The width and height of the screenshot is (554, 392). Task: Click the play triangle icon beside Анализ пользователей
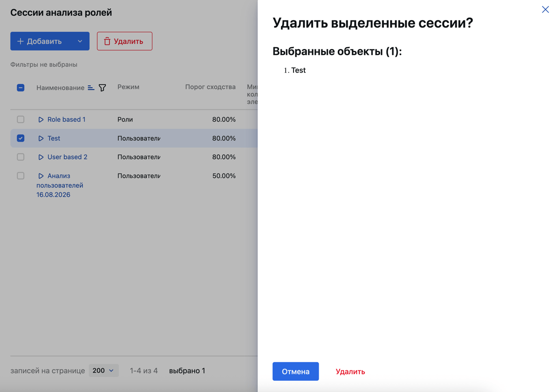[41, 176]
